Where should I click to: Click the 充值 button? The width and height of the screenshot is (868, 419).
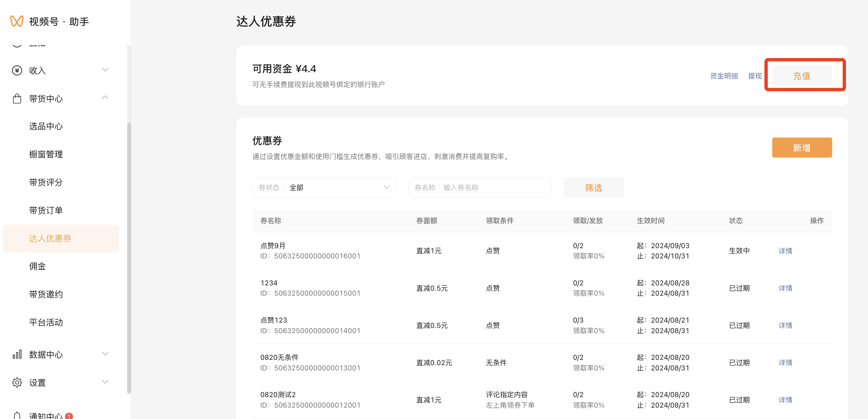pos(802,76)
